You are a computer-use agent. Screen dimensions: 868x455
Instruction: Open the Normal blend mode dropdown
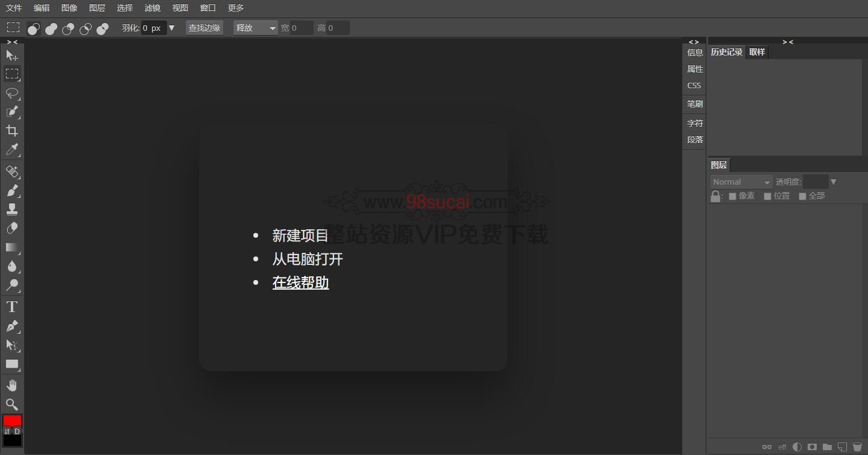741,181
